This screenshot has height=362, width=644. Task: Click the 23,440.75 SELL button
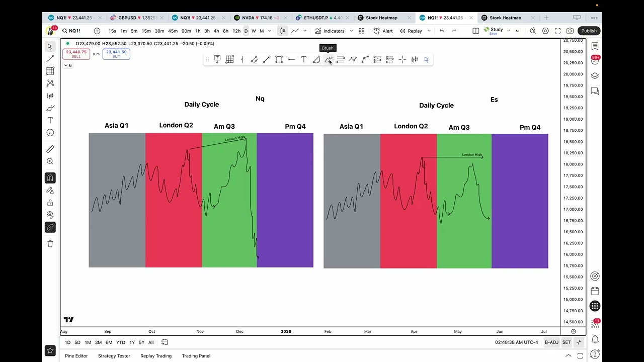76,54
